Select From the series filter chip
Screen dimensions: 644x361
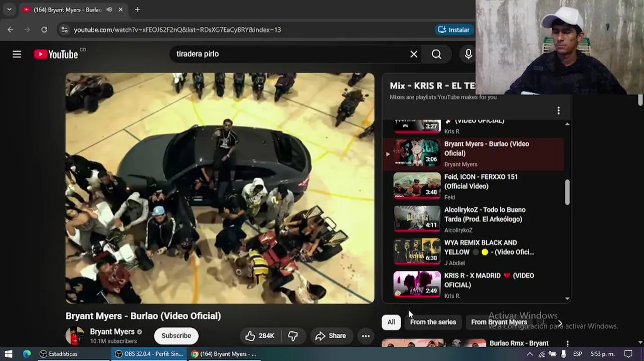pyautogui.click(x=433, y=322)
